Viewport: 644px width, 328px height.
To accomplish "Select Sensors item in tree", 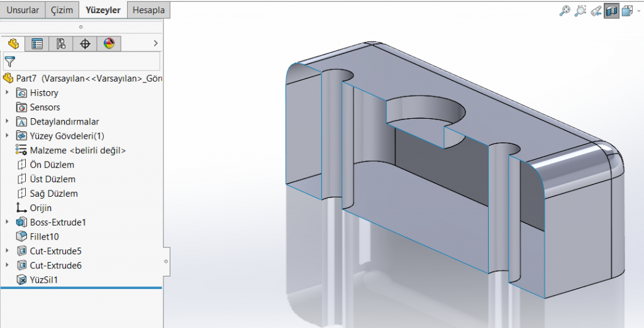I will 45,107.
